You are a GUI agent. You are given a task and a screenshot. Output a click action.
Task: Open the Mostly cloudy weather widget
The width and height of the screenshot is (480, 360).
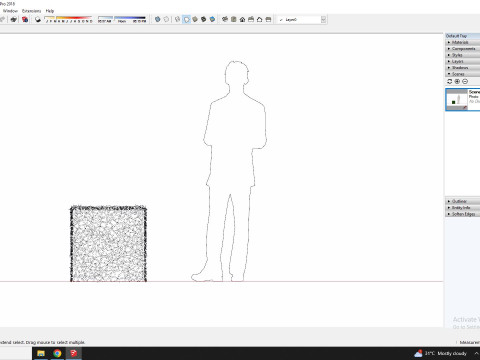pos(440,353)
